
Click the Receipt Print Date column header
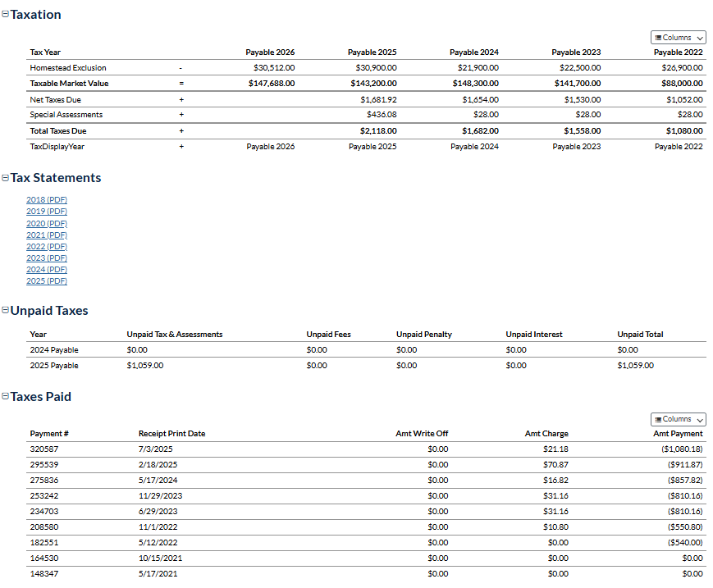click(x=171, y=434)
